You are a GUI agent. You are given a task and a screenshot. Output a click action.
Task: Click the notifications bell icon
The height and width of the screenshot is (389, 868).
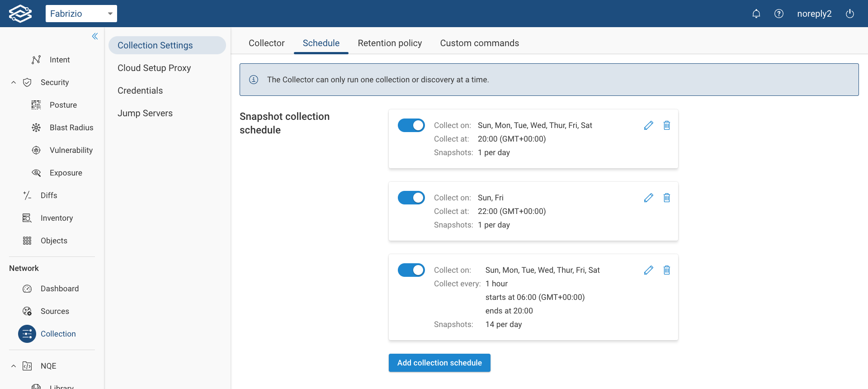(x=756, y=14)
